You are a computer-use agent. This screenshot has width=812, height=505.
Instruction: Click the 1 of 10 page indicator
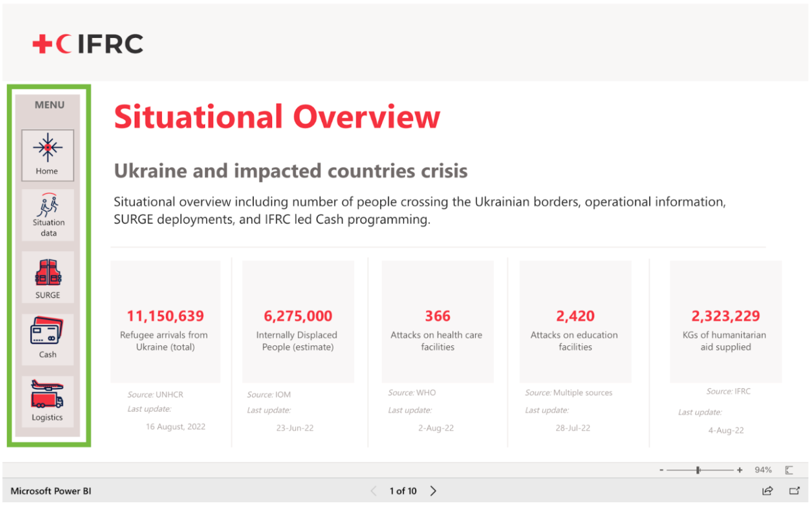pyautogui.click(x=403, y=490)
